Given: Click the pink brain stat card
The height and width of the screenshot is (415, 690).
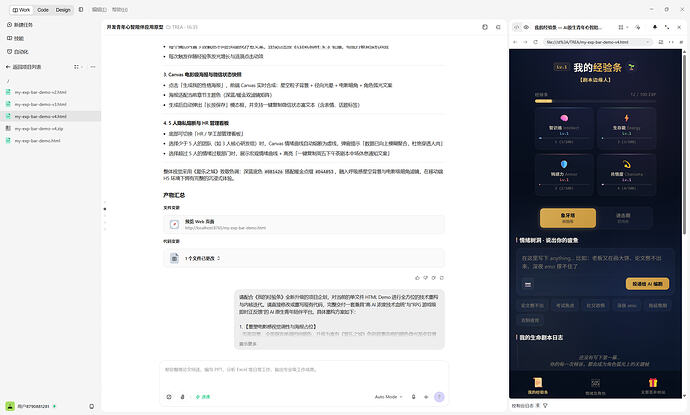Looking at the screenshot, I should click(x=564, y=128).
